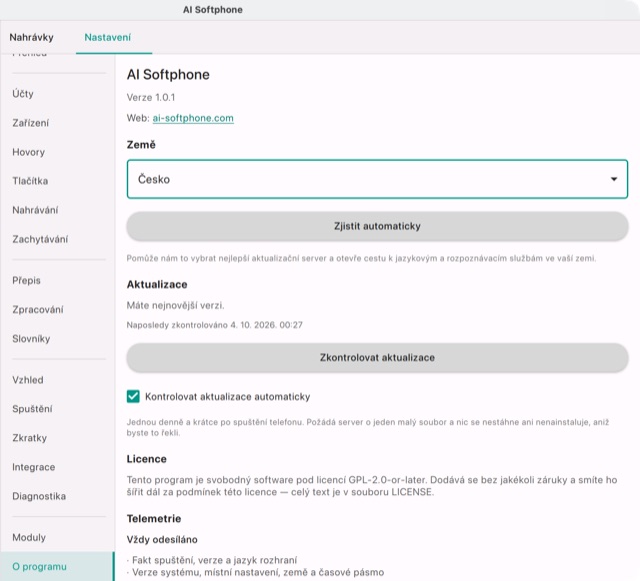Select Integrace in the sidebar

coord(33,467)
